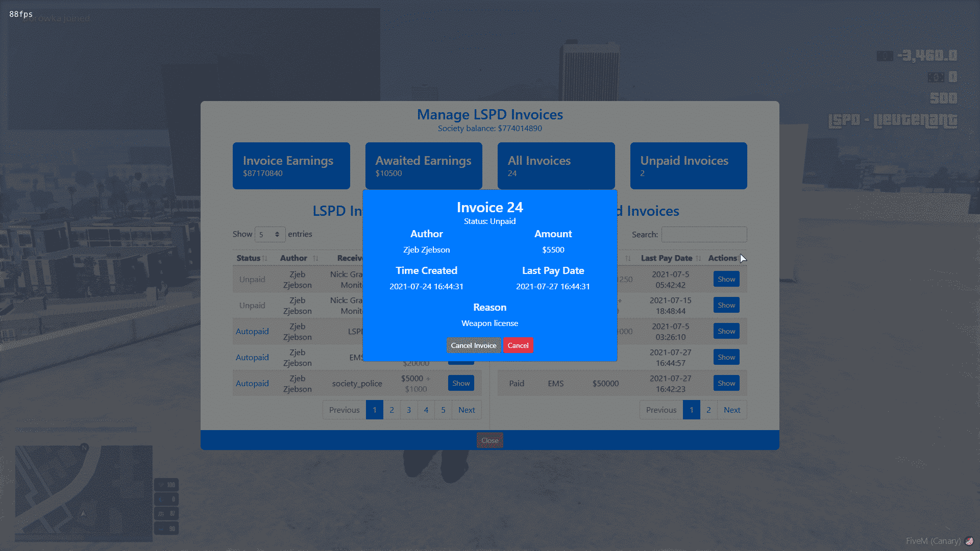Click the red Cancel button
Viewport: 980px width, 551px height.
pos(518,345)
